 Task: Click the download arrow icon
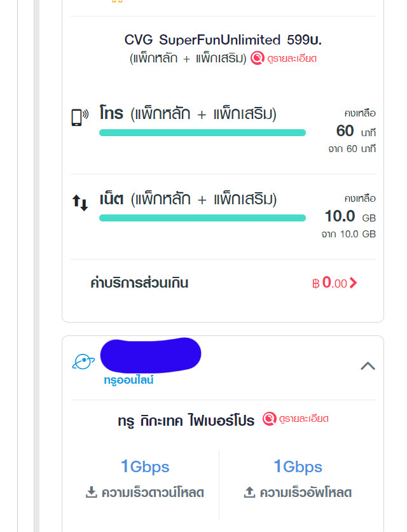coord(91,492)
